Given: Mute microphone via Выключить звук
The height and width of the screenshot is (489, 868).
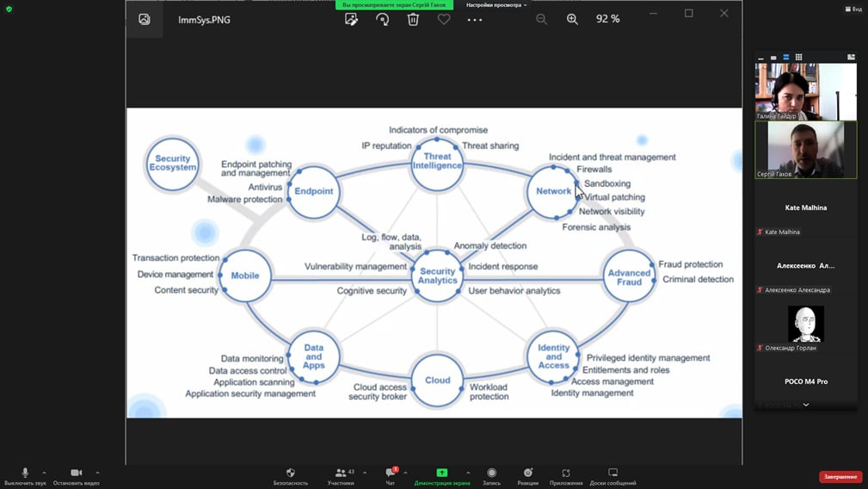Looking at the screenshot, I should 25,476.
